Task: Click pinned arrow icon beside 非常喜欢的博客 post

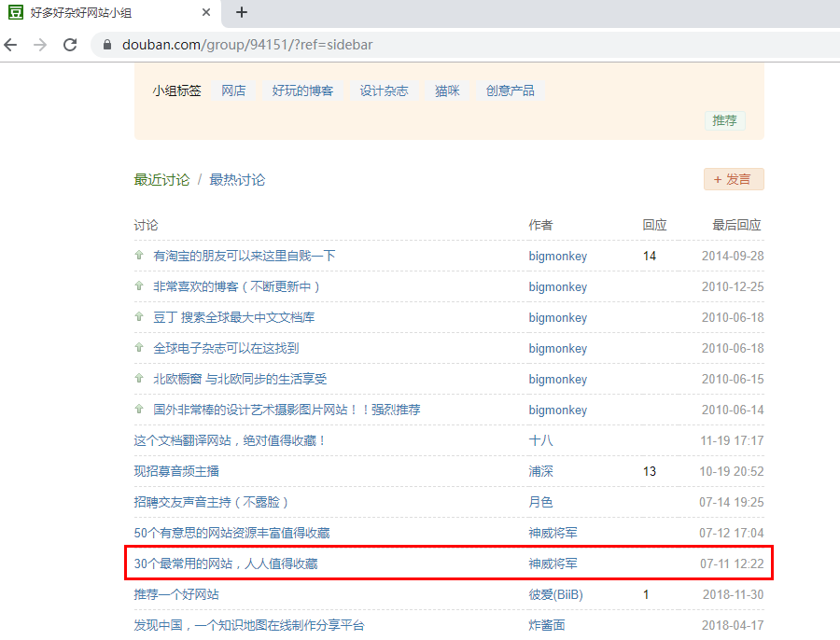Action: (139, 286)
